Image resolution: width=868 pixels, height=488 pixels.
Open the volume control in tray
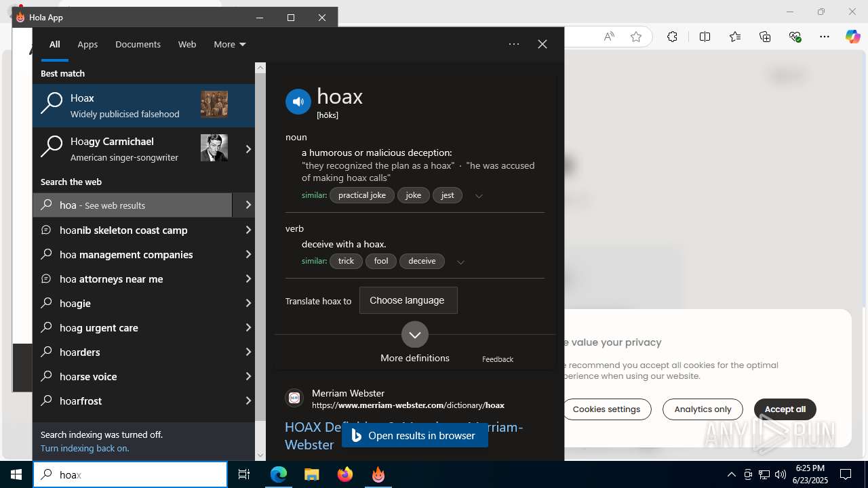[781, 474]
